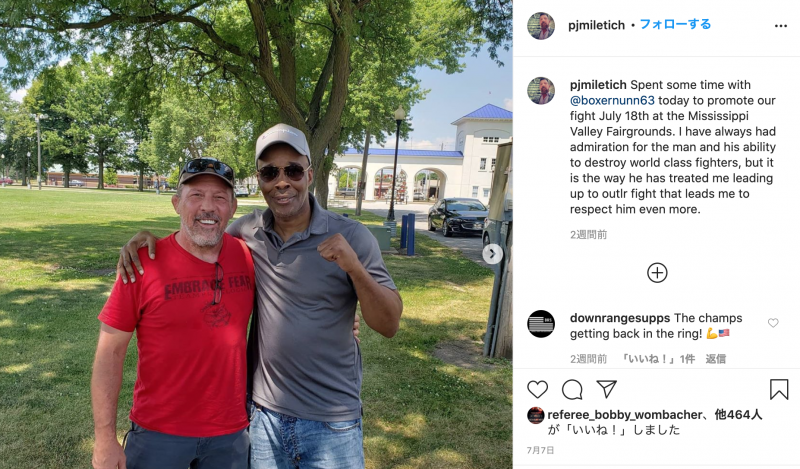Viewport: 800px width, 469px height.
Task: Show list of 他464人 likers
Action: coord(738,414)
